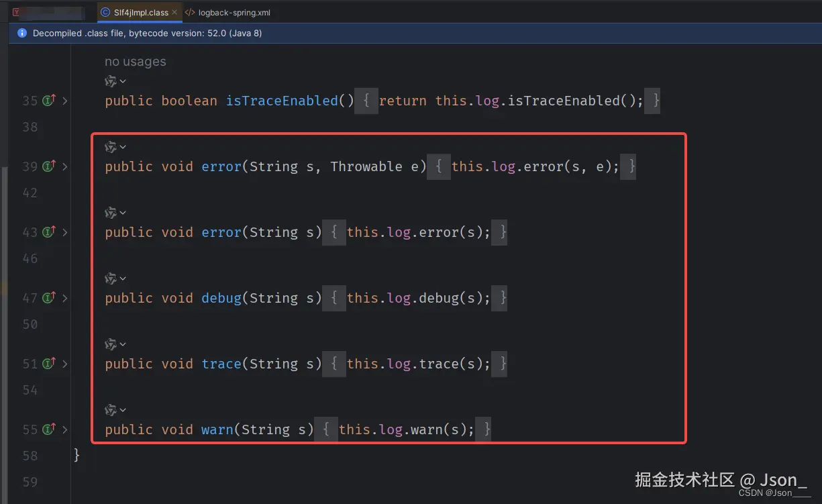Viewport: 822px width, 504px height.
Task: Close the Slf4jImpl.class tab
Action: [x=175, y=13]
